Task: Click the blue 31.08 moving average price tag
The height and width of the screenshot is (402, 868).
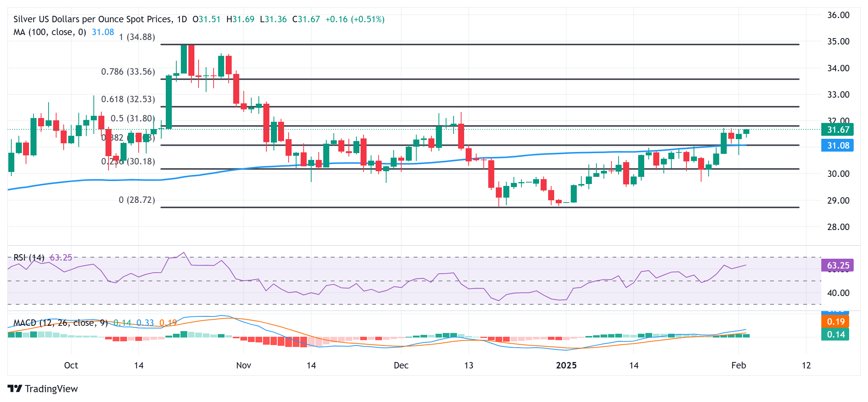Action: click(837, 146)
